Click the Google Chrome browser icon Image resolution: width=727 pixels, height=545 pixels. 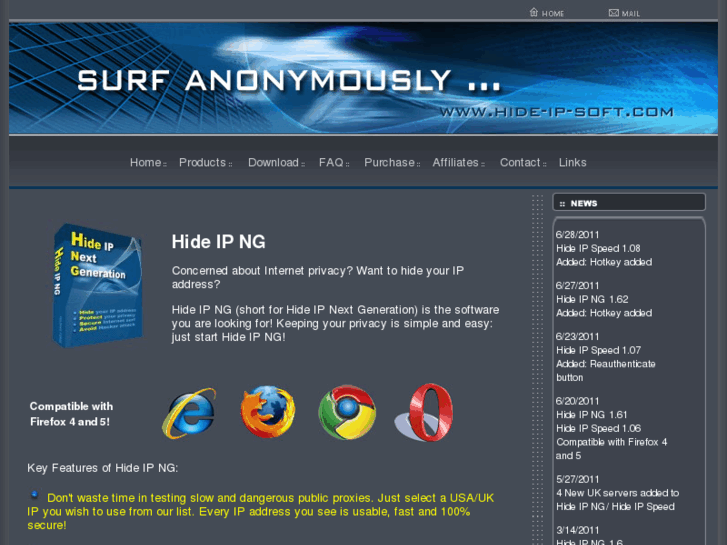pyautogui.click(x=347, y=412)
